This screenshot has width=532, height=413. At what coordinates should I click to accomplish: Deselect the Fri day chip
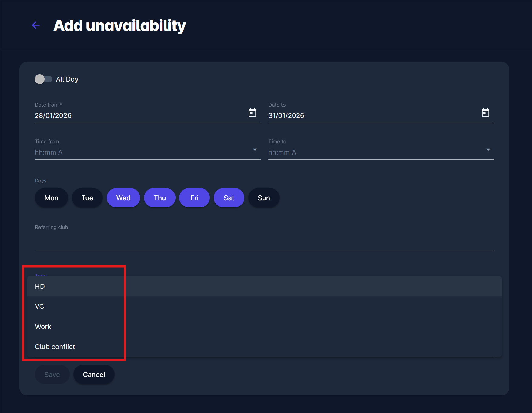tap(194, 198)
